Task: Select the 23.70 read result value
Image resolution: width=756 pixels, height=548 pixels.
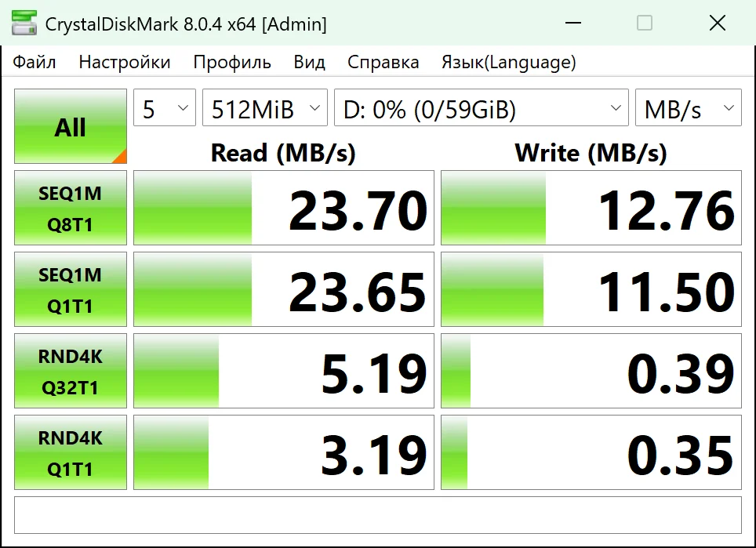Action: tap(284, 208)
